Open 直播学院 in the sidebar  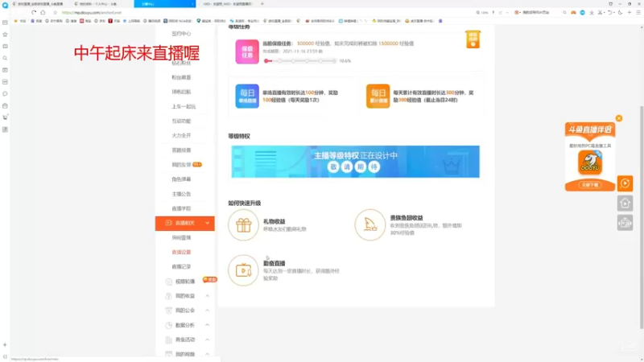181,208
